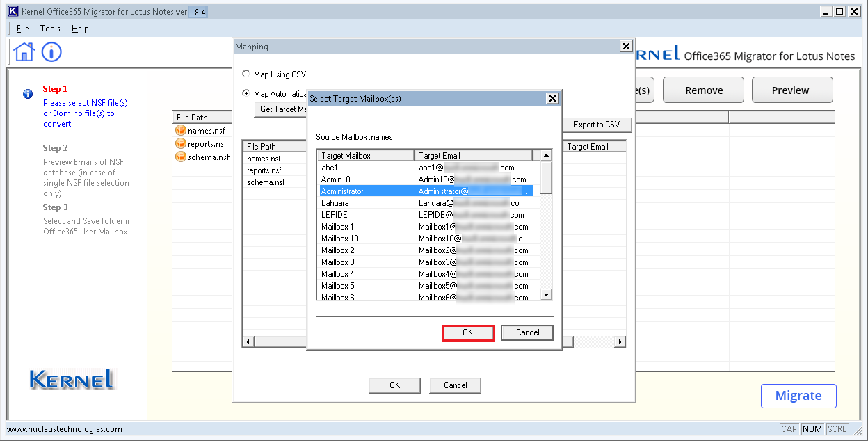The width and height of the screenshot is (868, 441).
Task: Click the reports.nsf file icon in main list
Action: (181, 144)
